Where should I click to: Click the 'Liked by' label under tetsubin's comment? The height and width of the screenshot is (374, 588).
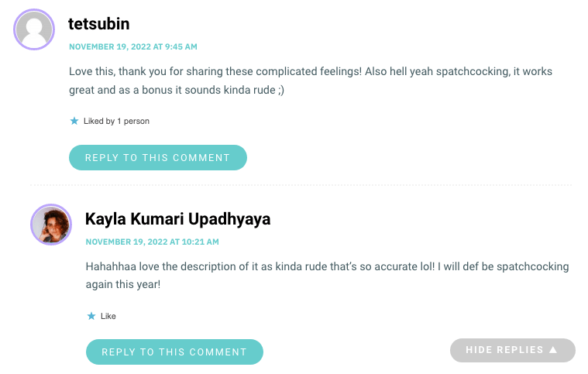click(x=99, y=121)
